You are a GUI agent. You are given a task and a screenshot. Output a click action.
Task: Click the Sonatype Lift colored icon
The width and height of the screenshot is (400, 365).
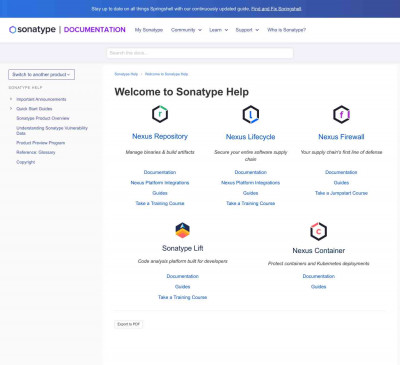tap(183, 230)
